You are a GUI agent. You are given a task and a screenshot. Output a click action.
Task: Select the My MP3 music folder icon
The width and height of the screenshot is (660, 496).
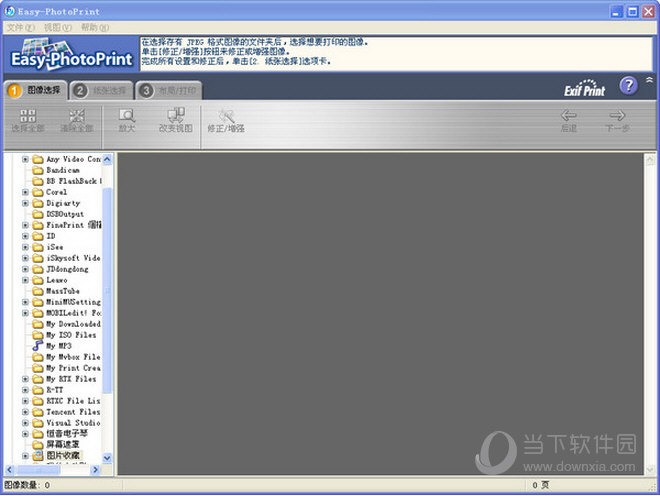[x=37, y=346]
